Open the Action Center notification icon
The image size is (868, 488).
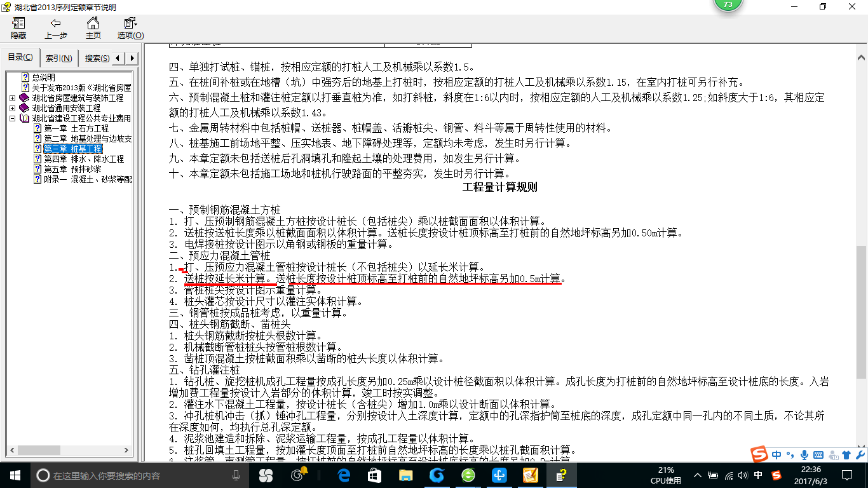coord(846,475)
